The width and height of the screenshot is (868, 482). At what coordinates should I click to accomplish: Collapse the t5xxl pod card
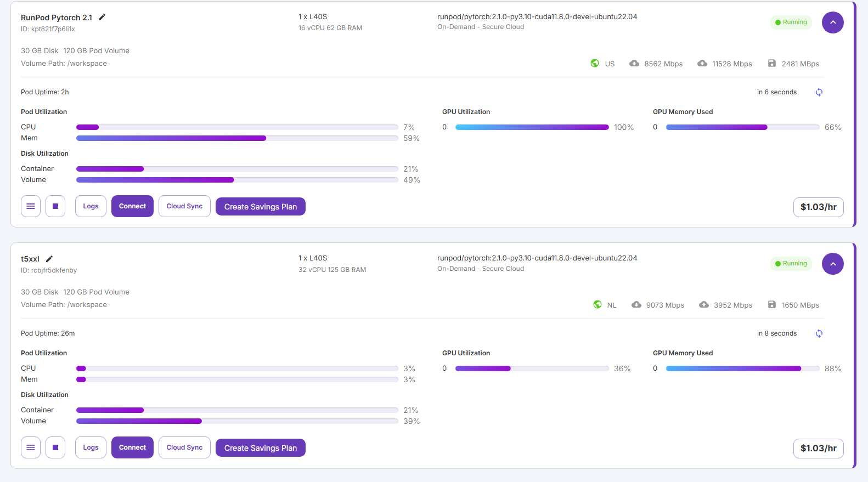[832, 264]
